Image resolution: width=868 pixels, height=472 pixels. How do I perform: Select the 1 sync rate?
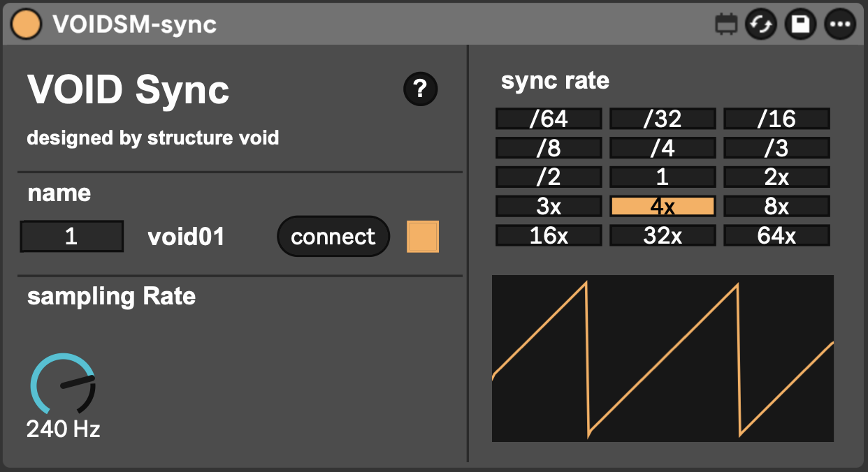pyautogui.click(x=663, y=176)
